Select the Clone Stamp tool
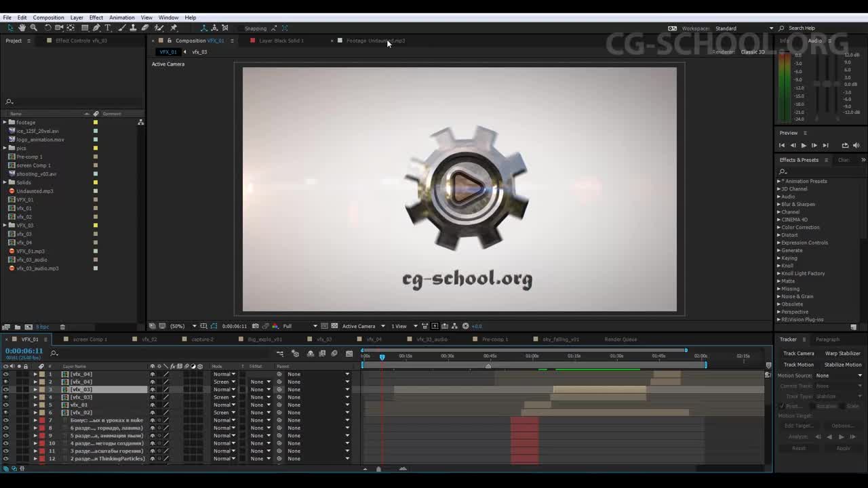The height and width of the screenshot is (488, 868). click(134, 28)
